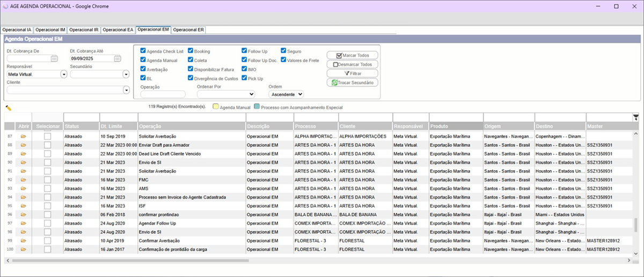The image size is (644, 277).
Task: Uncheck the Booking checkbox
Action: pos(191,52)
